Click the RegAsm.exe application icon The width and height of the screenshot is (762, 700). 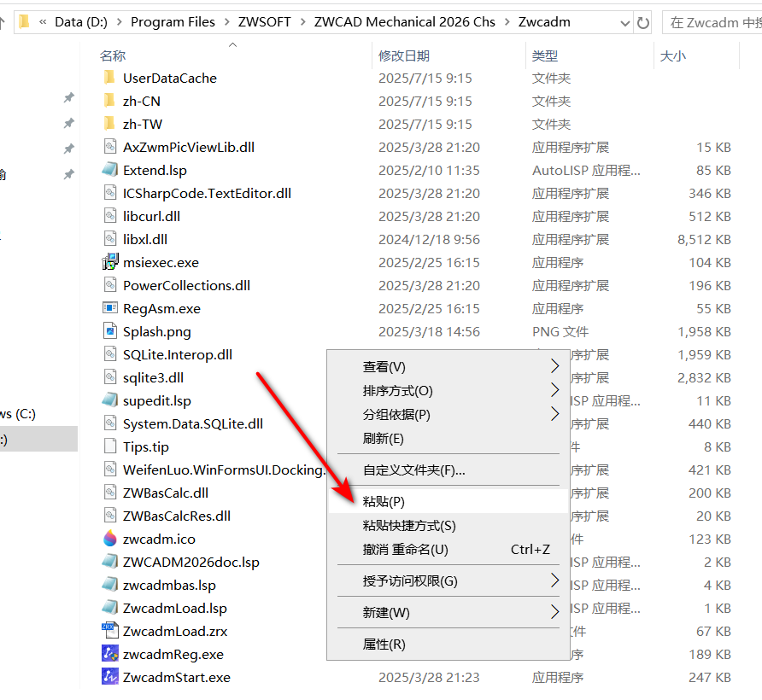pyautogui.click(x=110, y=308)
